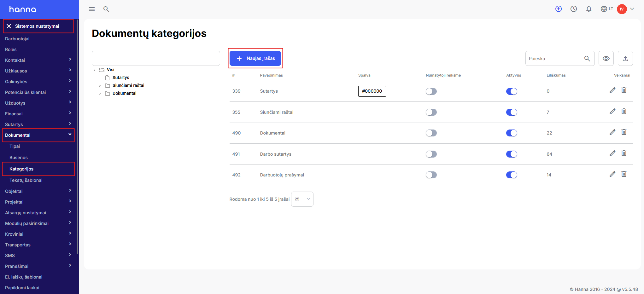Open El. laiškų šablonai in sidebar

tap(24, 277)
